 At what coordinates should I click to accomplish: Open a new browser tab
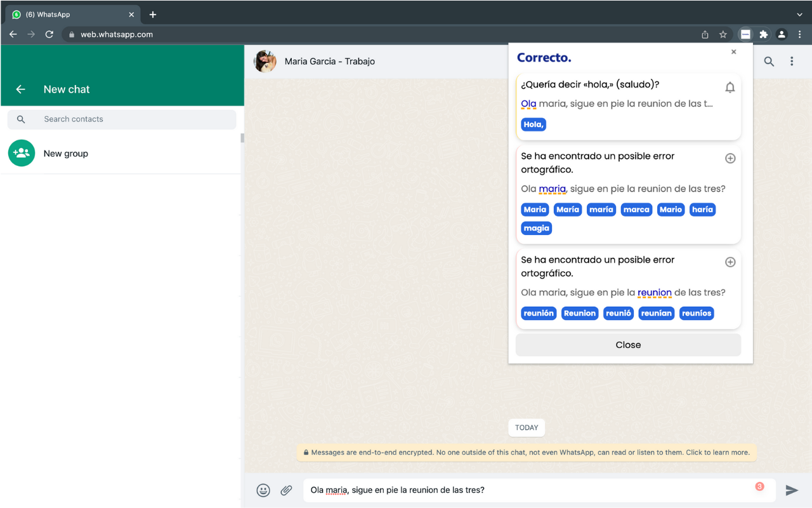(x=153, y=15)
